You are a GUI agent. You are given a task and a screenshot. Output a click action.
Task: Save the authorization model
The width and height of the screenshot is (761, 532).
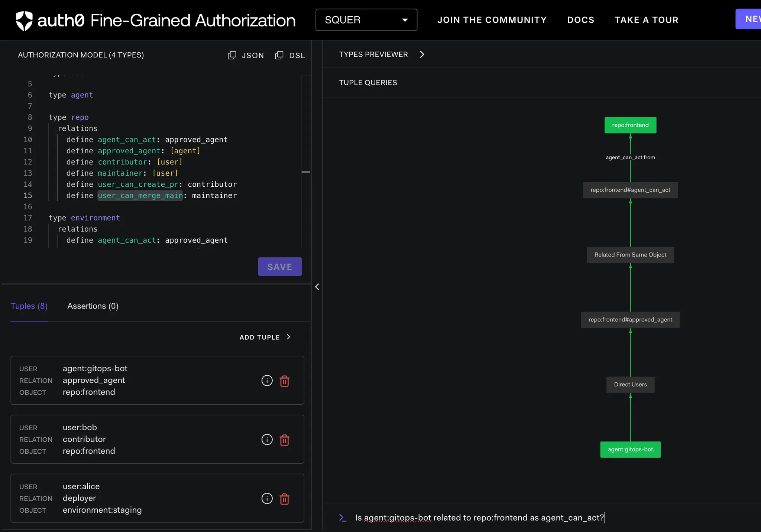point(279,267)
